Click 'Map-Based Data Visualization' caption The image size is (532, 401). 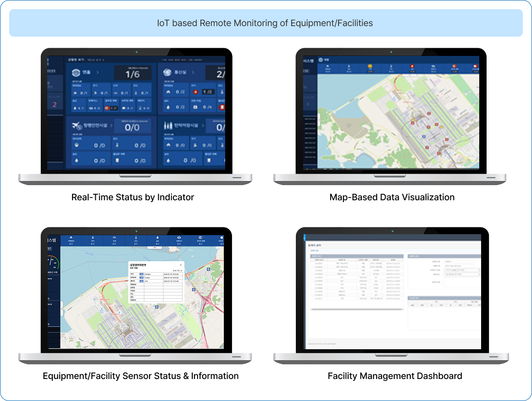(392, 197)
